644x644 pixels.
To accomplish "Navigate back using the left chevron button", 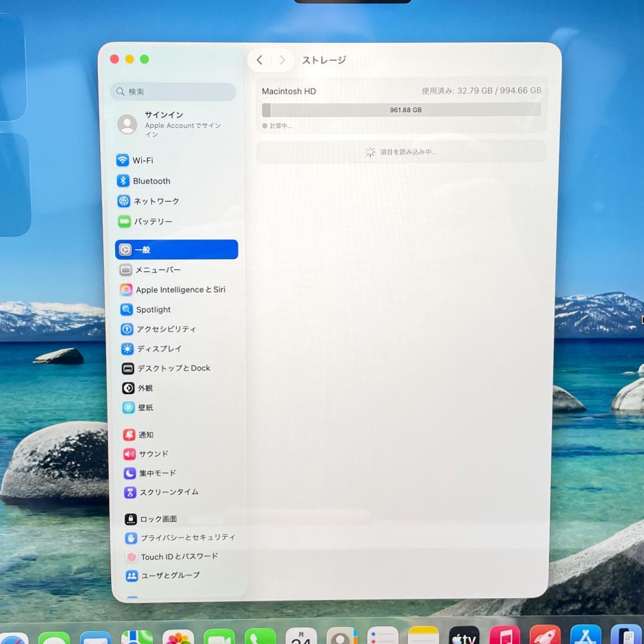I will [259, 60].
